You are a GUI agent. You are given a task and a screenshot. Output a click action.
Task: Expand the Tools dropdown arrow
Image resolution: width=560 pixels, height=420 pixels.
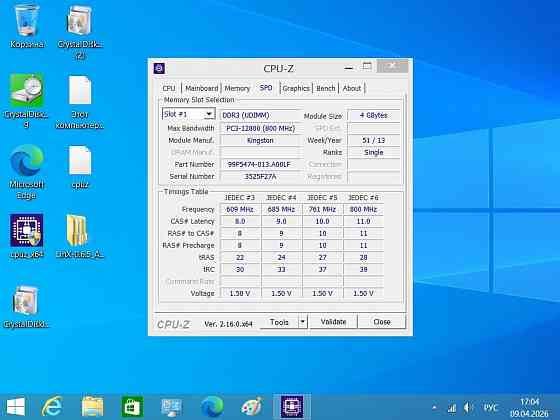tap(302, 322)
